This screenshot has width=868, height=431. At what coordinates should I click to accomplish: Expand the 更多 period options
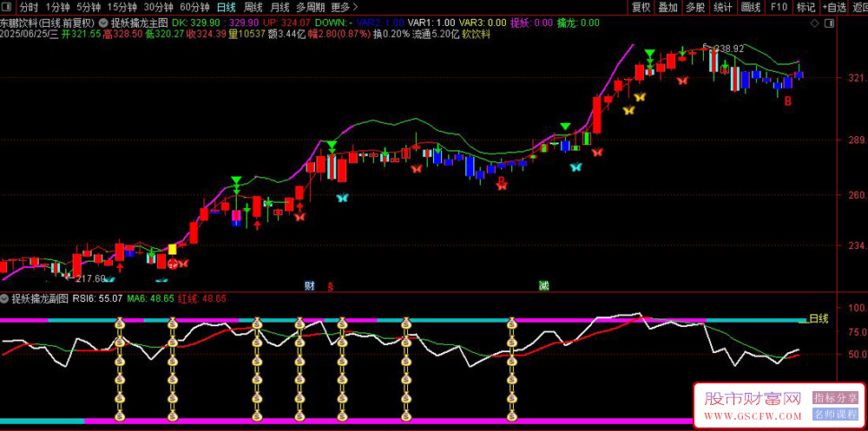[344, 7]
